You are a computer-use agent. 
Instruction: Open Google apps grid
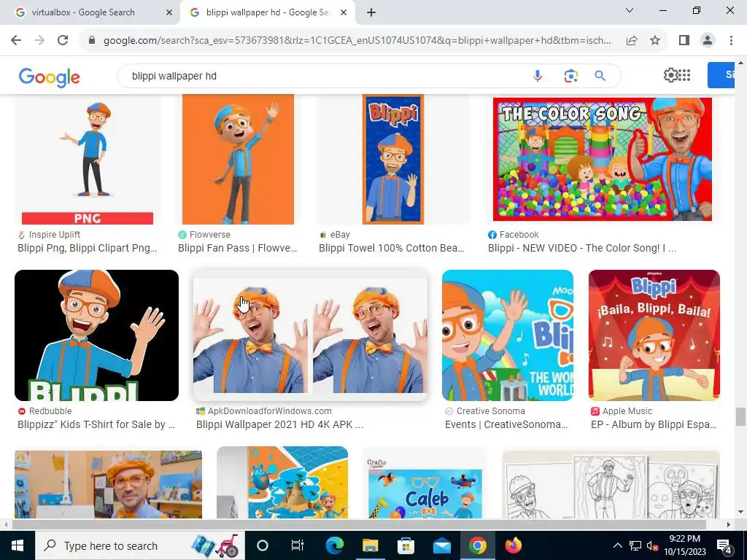(684, 75)
